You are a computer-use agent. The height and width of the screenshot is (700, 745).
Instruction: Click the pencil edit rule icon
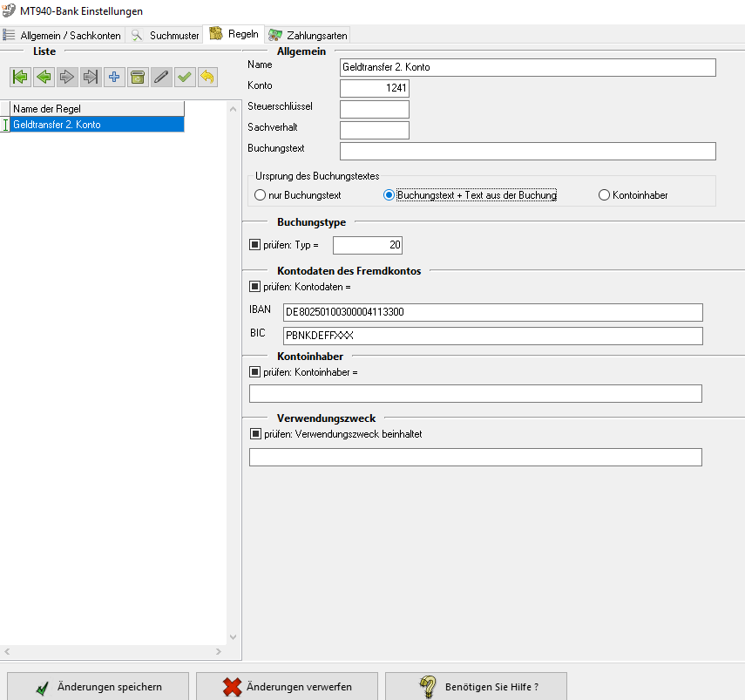[x=160, y=78]
